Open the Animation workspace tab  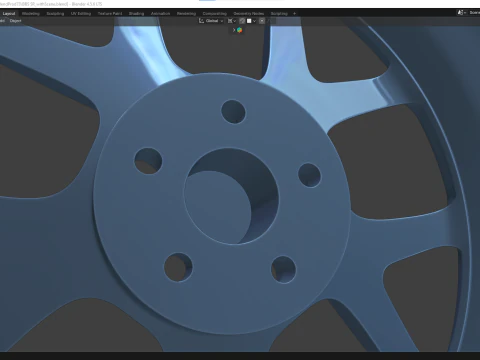coord(160,13)
